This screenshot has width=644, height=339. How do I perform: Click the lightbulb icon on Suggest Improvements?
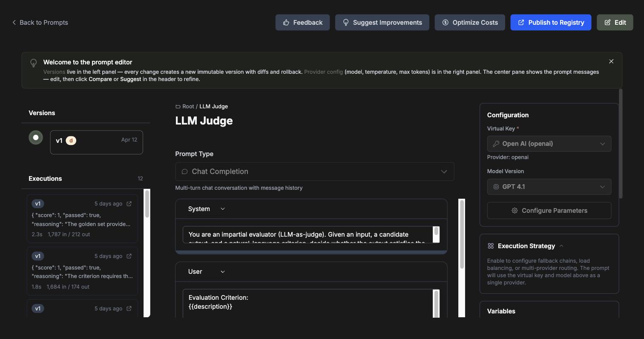tap(346, 22)
